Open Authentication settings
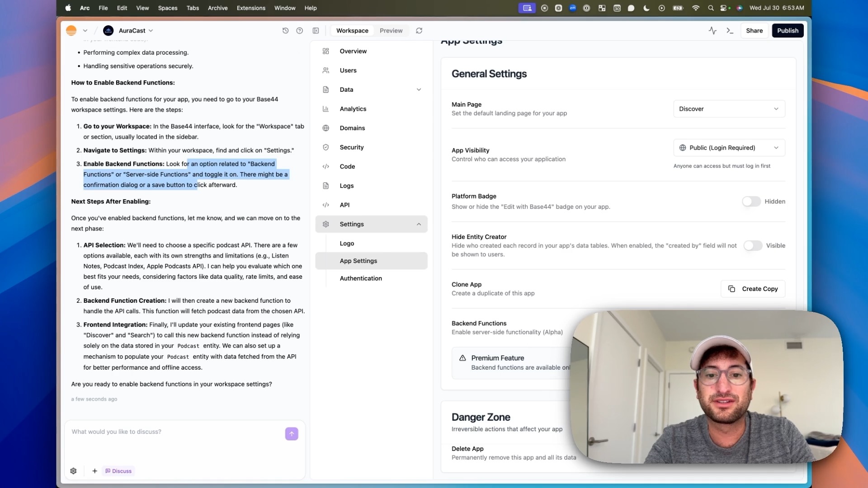This screenshot has width=868, height=488. coord(361,278)
